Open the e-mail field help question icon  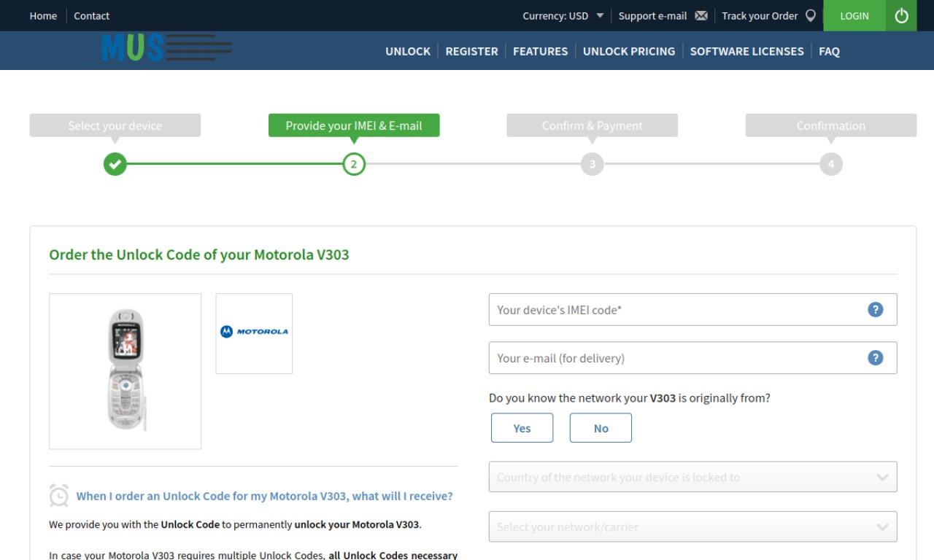tap(876, 358)
